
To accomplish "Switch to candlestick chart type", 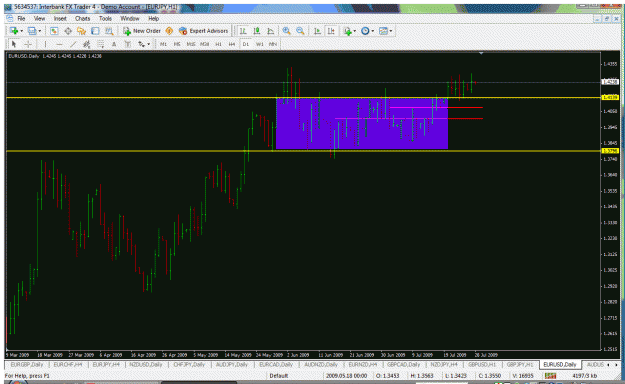I will [x=257, y=31].
